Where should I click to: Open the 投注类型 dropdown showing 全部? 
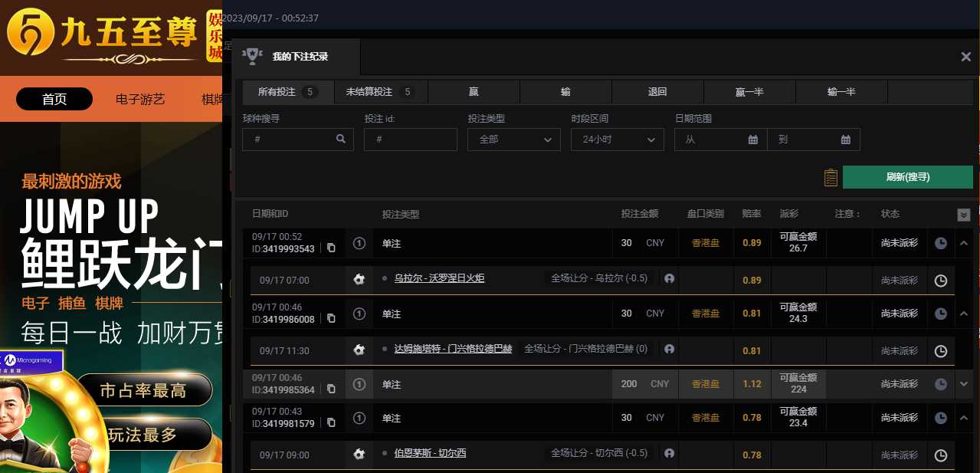point(514,140)
